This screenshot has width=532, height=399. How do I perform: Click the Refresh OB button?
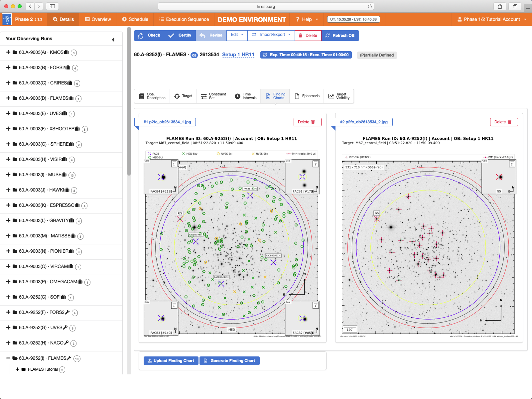[340, 36]
